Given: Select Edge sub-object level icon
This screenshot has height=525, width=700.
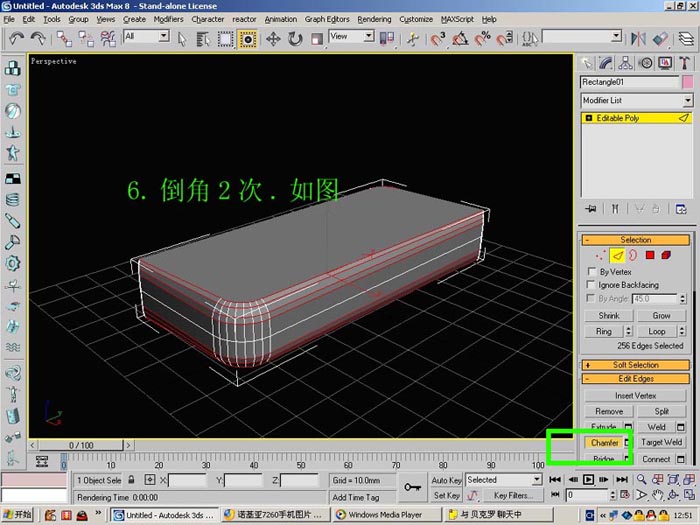Looking at the screenshot, I should point(617,255).
